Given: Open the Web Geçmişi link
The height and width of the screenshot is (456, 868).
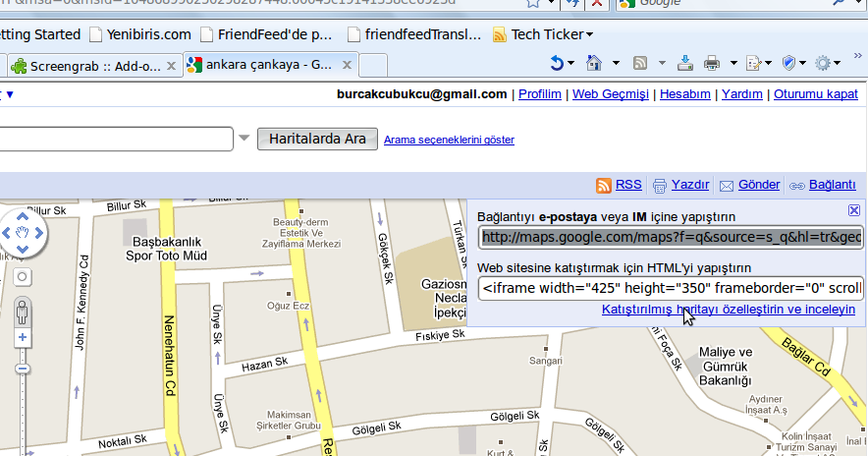Looking at the screenshot, I should point(611,94).
